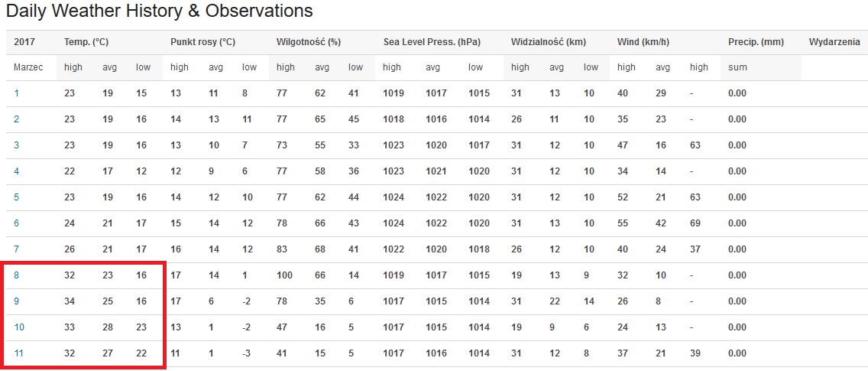Click the Punkt rosy (°C) header

point(203,42)
